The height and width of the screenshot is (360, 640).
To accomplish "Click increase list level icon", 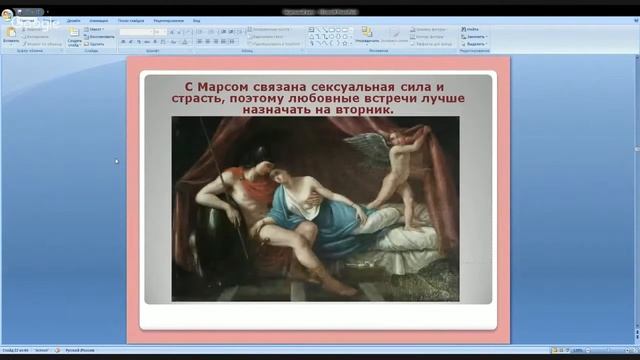I will point(231,32).
